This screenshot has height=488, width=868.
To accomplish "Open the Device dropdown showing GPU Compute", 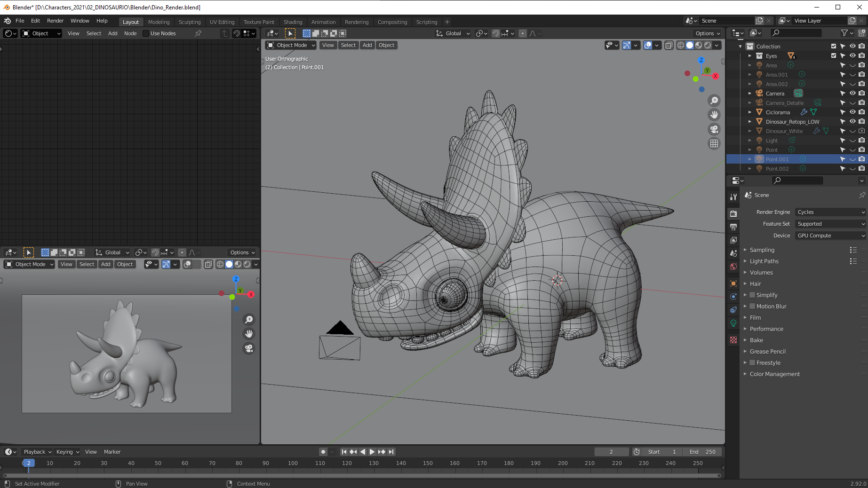I will 830,236.
